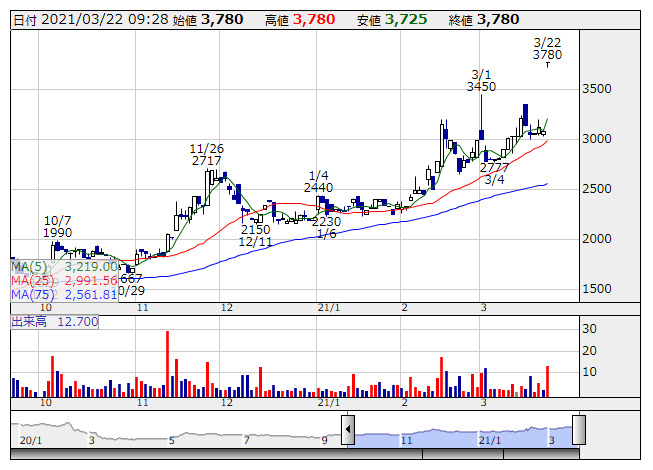Select the 3/1 3450 peak label
The image size is (653, 470).
(x=481, y=81)
